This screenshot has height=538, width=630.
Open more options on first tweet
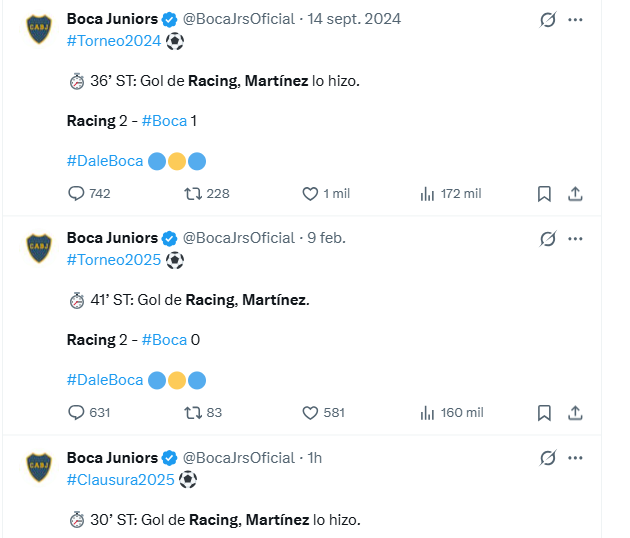pos(575,19)
